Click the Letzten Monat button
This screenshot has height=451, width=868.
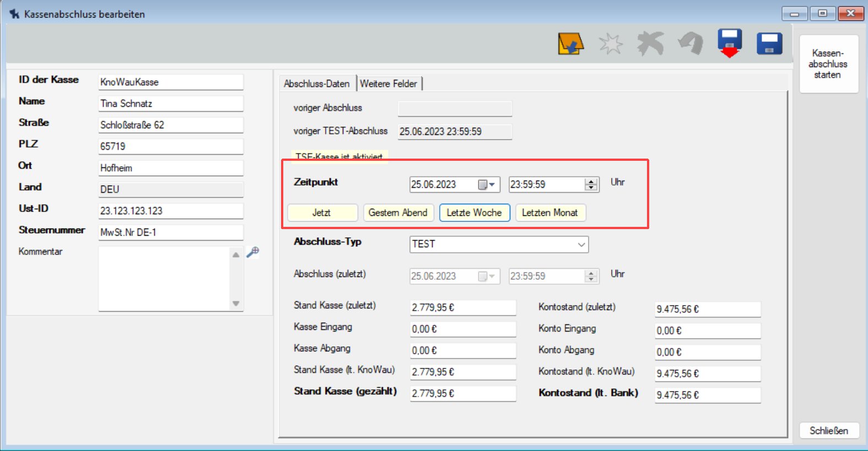549,213
